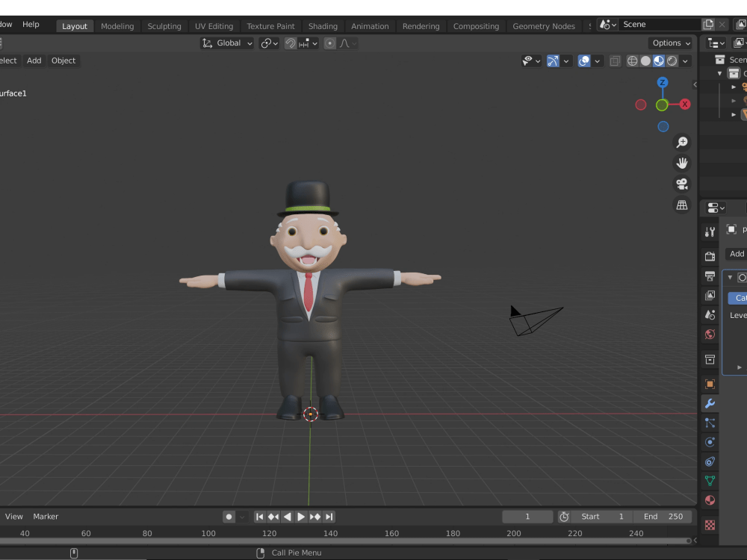
Task: Open the snapping options dropdown
Action: [308, 43]
